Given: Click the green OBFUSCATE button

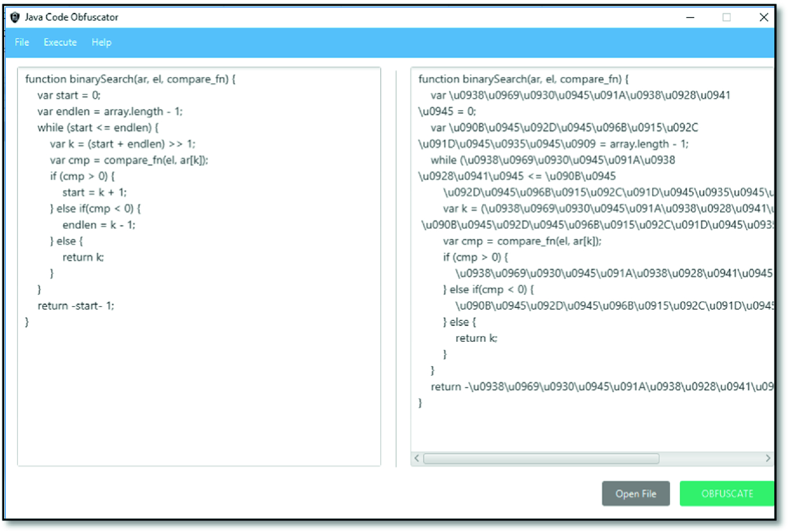Looking at the screenshot, I should tap(727, 494).
